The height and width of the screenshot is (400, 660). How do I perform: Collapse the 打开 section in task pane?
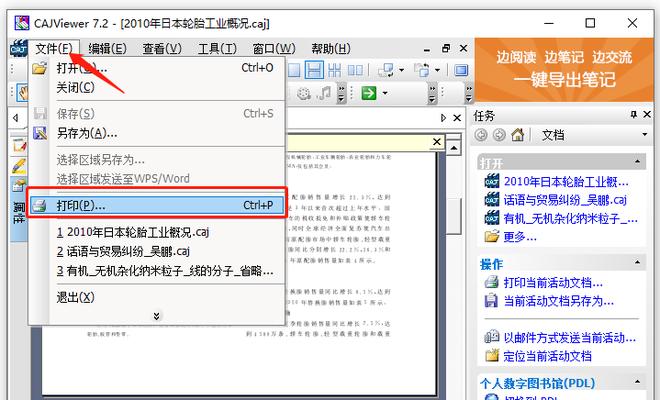(637, 162)
